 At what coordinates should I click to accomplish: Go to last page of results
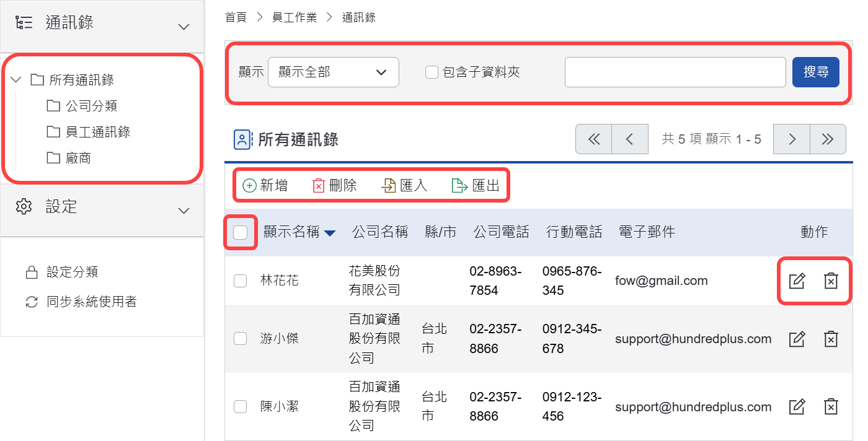(x=828, y=139)
